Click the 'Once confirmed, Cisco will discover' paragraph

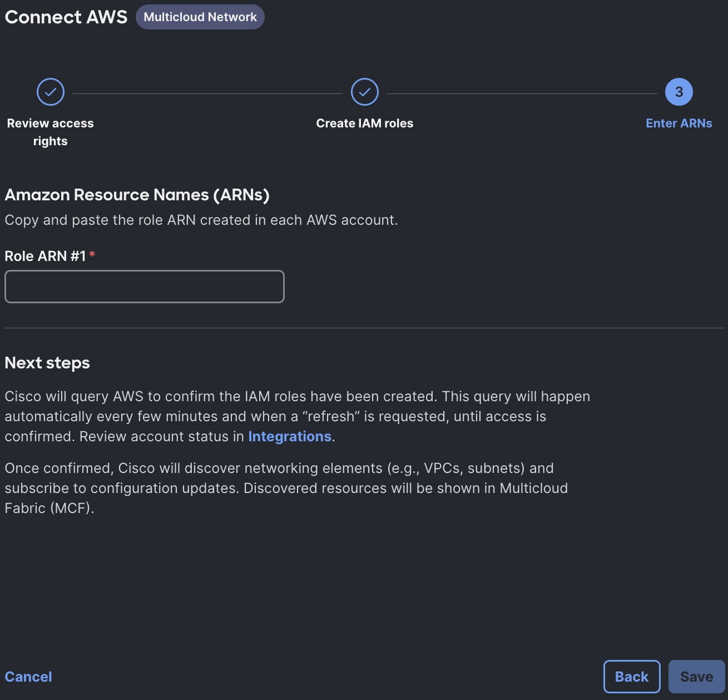(x=286, y=488)
